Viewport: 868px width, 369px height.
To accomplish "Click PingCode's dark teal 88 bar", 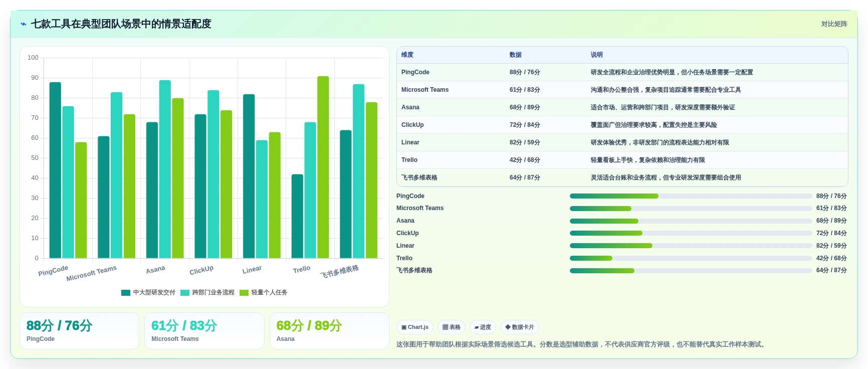I will click(55, 170).
